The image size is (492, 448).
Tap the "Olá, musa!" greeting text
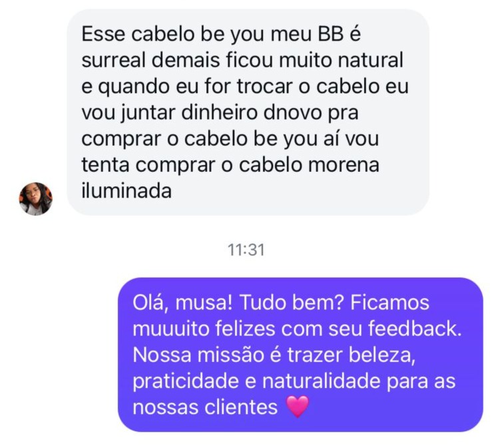[x=182, y=303]
